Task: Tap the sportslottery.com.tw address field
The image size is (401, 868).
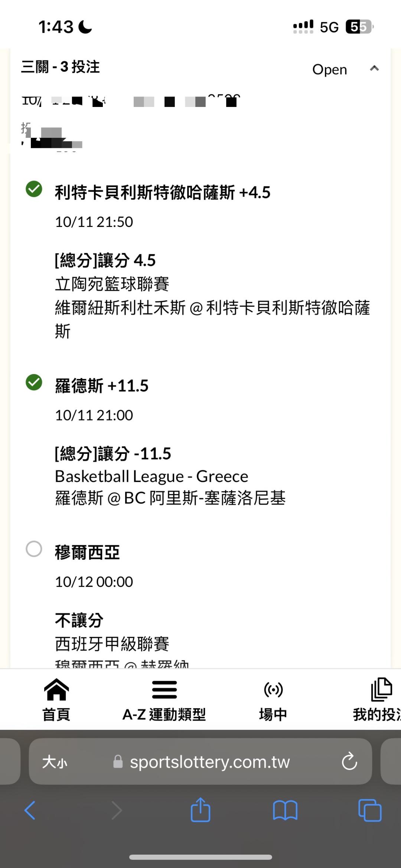Action: (x=210, y=762)
